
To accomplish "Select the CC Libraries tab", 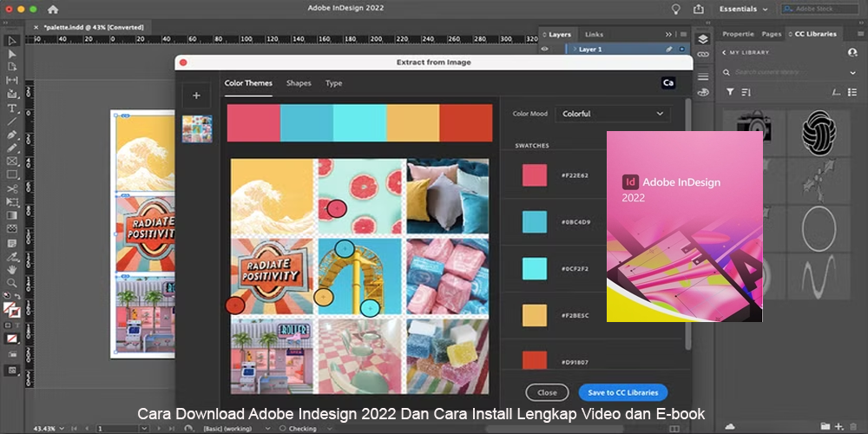I will pyautogui.click(x=812, y=34).
